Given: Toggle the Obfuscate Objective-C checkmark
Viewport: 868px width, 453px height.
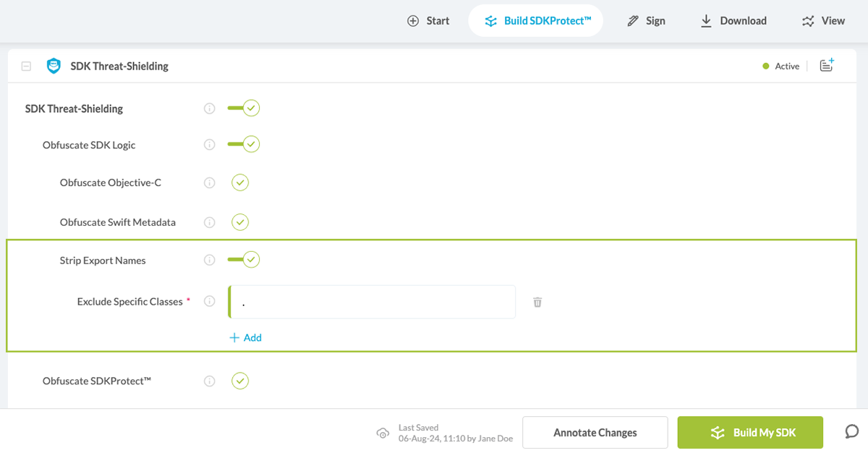Looking at the screenshot, I should [x=239, y=182].
